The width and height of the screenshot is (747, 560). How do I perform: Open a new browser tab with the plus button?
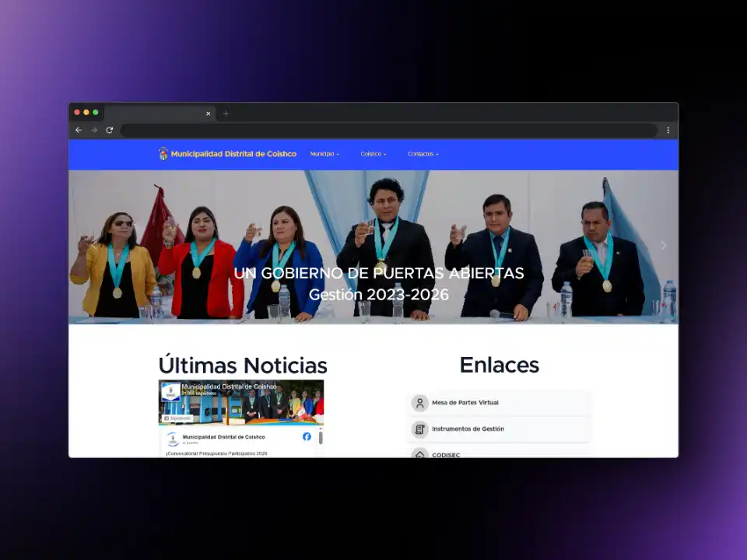226,113
